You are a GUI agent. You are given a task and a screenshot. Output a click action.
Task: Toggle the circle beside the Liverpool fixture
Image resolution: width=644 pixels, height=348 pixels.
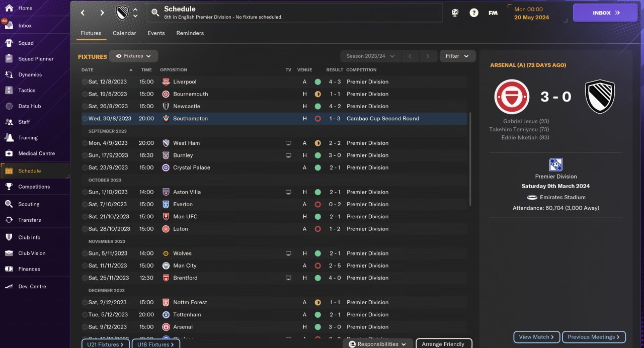[x=84, y=82]
